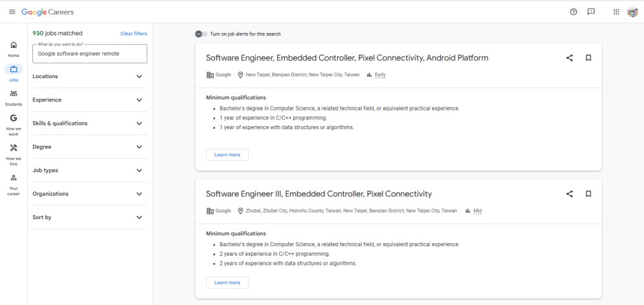Toggle job alerts for this search
Viewport: 644px width, 305px height.
tap(202, 34)
